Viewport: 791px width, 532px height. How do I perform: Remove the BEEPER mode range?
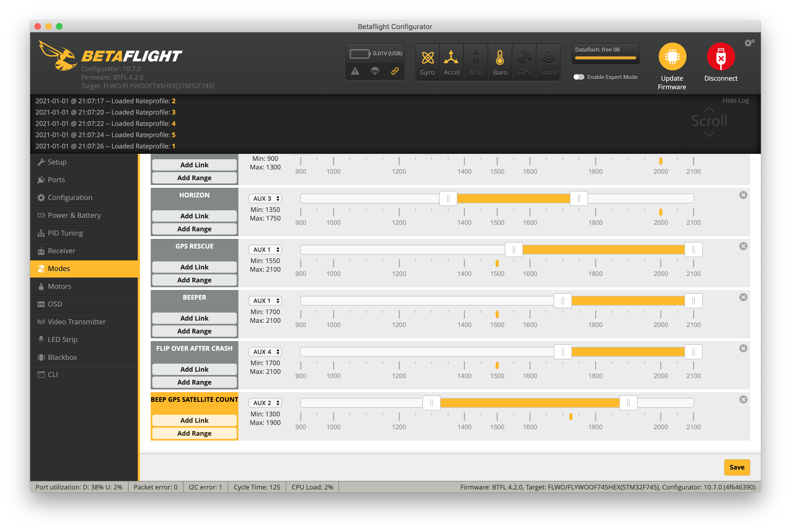click(x=743, y=297)
